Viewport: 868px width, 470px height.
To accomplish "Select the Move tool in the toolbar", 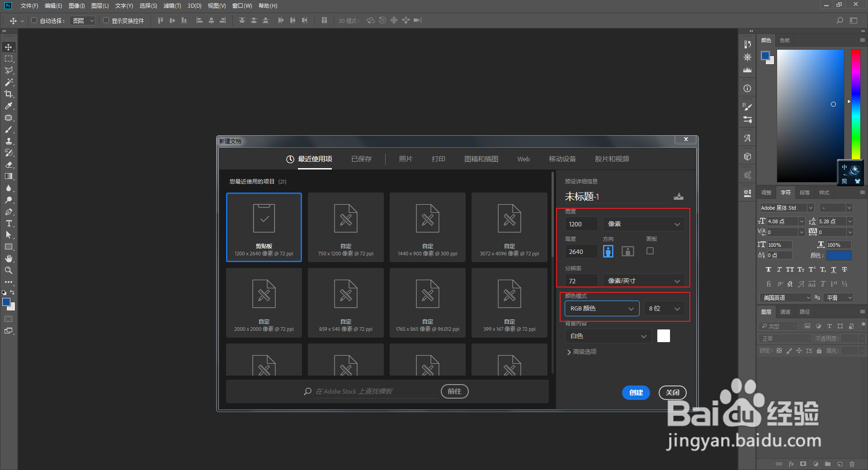I will [9, 47].
